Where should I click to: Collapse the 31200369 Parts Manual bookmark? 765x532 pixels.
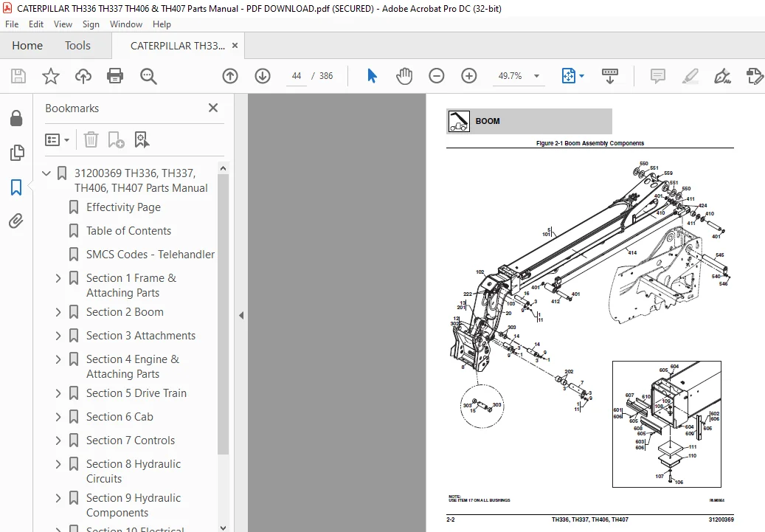[x=46, y=173]
